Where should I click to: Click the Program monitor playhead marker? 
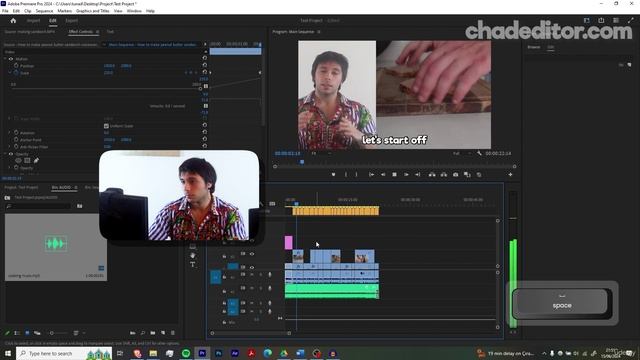302,162
